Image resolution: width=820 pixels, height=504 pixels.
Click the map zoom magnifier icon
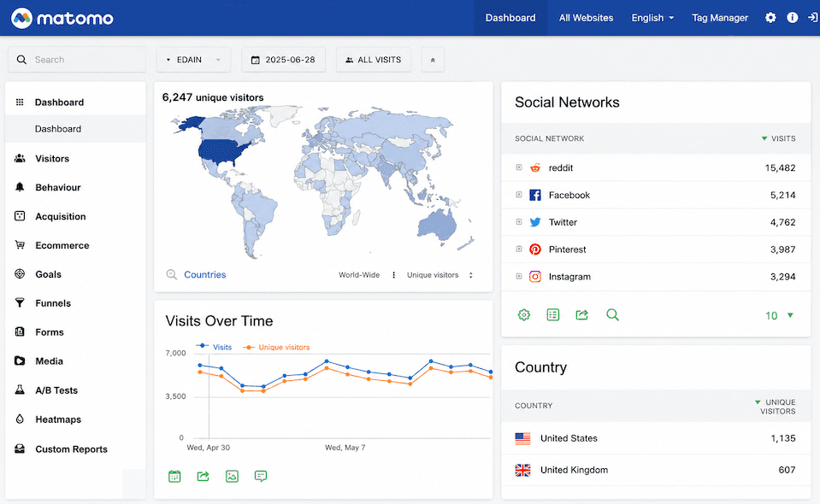[x=171, y=274]
